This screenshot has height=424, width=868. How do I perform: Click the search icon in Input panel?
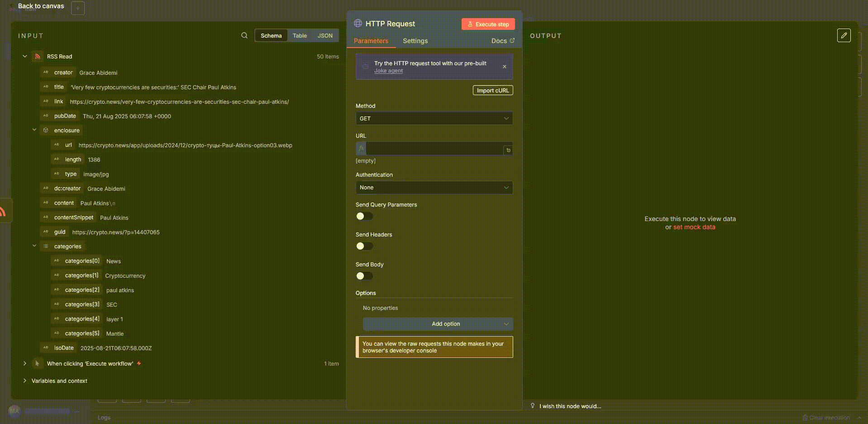tap(244, 35)
